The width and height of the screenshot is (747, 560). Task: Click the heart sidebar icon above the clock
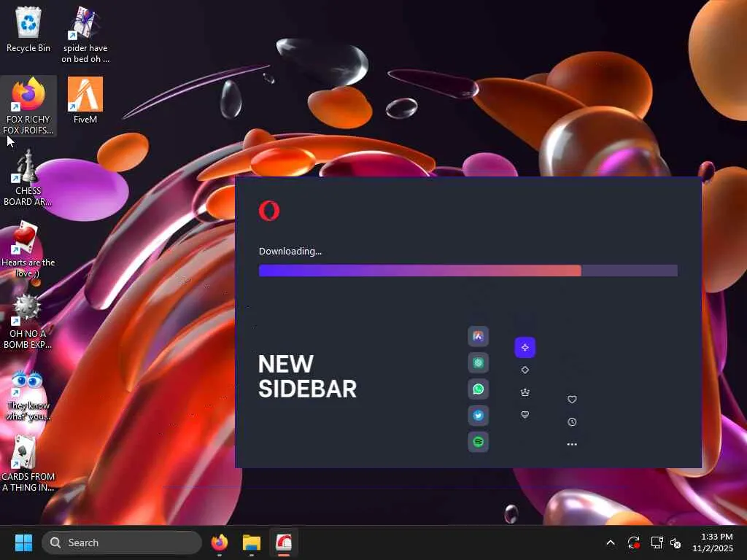[572, 399]
